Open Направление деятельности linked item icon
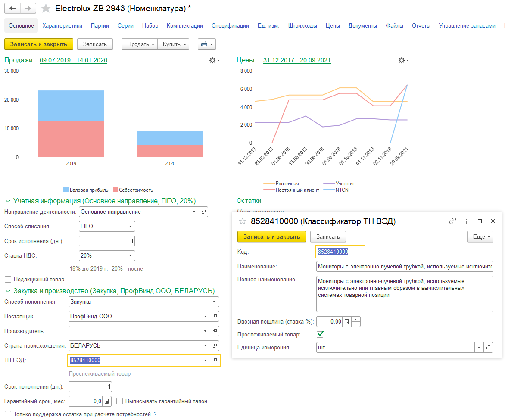 pos(203,212)
